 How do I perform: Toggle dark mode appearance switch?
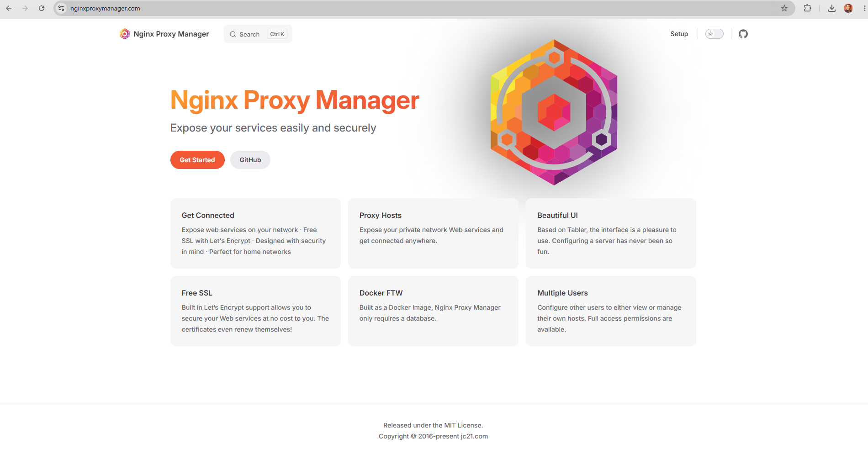point(715,34)
